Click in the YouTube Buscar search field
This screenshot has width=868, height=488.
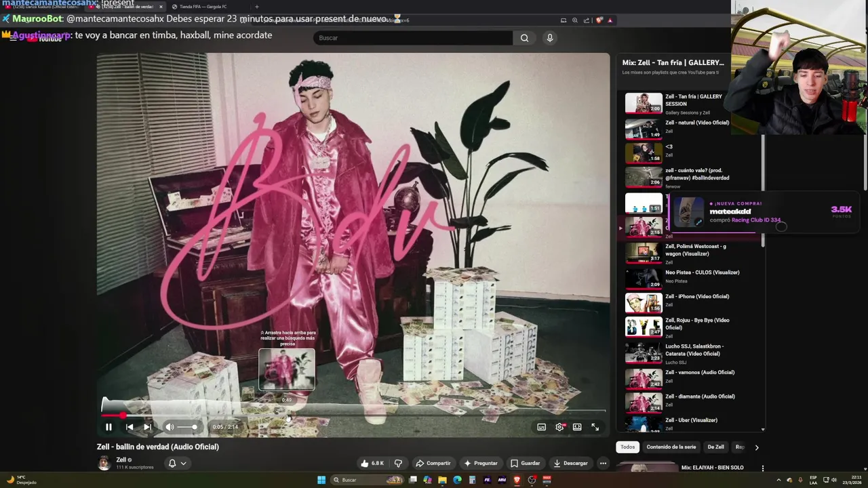click(412, 38)
